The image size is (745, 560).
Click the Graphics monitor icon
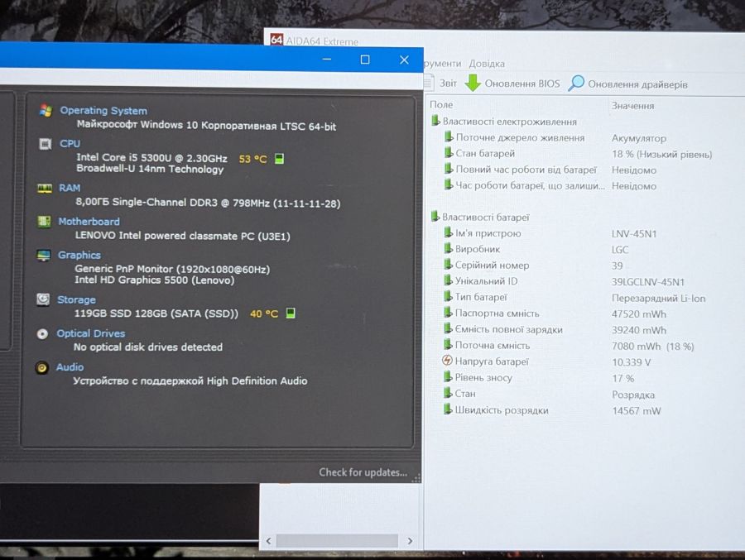[x=44, y=255]
